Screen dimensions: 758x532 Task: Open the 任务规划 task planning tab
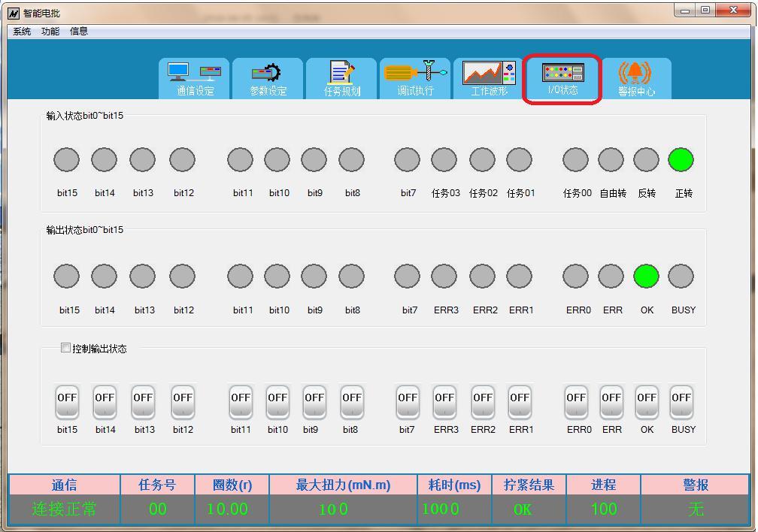tap(341, 78)
